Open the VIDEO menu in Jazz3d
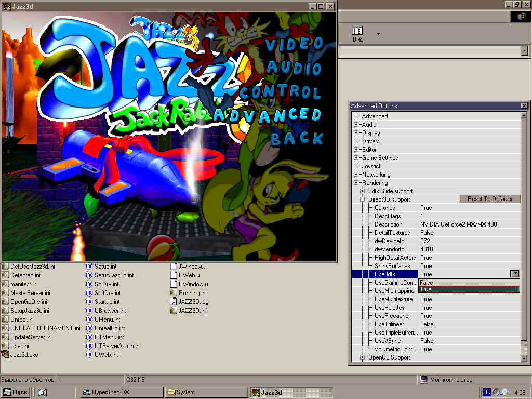The height and width of the screenshot is (399, 532). coord(294,45)
